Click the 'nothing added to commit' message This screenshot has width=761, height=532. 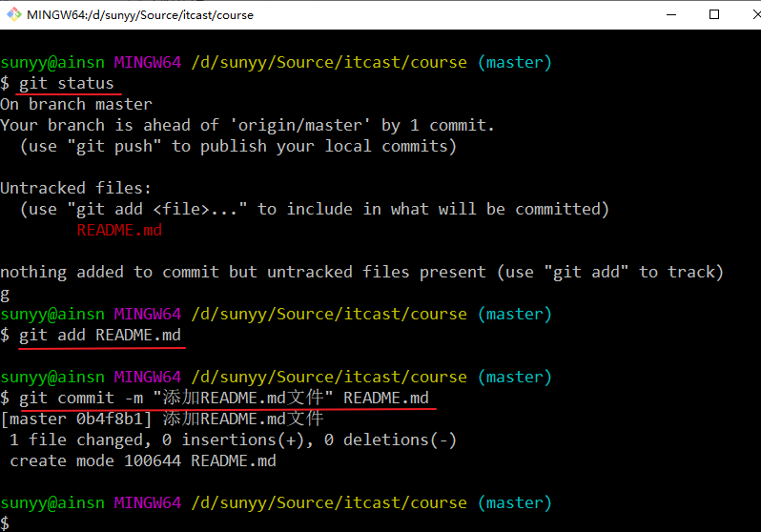361,273
